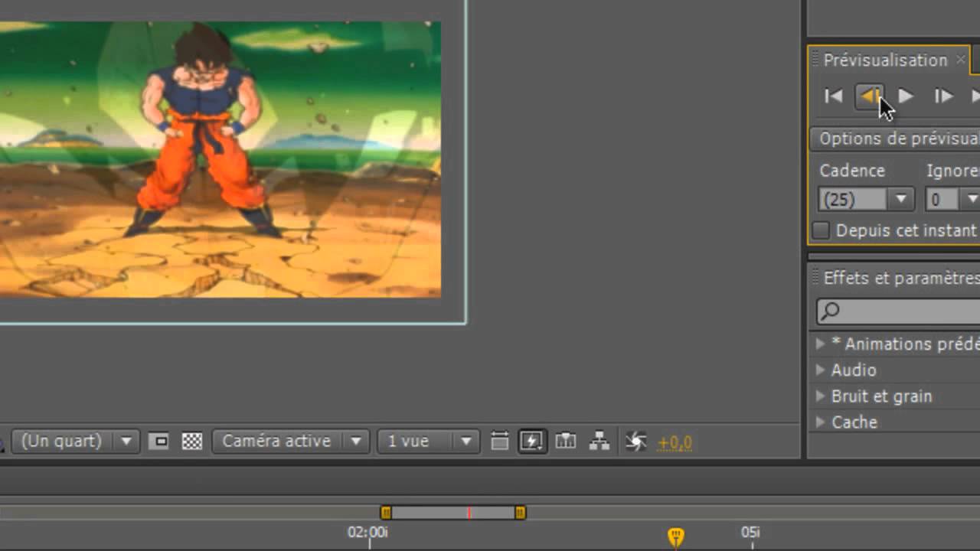Image resolution: width=980 pixels, height=551 pixels.
Task: Collapse Options de prévisualisation header
Action: pyautogui.click(x=894, y=139)
